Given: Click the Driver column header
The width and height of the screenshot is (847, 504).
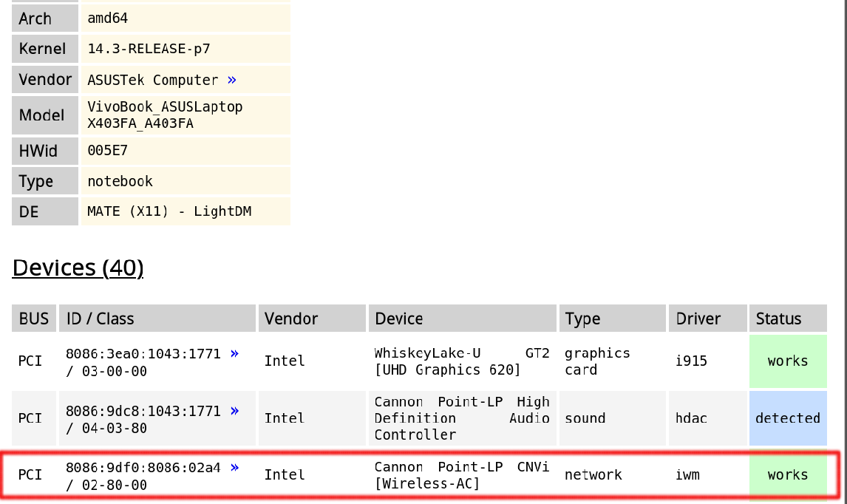Looking at the screenshot, I should (x=698, y=319).
